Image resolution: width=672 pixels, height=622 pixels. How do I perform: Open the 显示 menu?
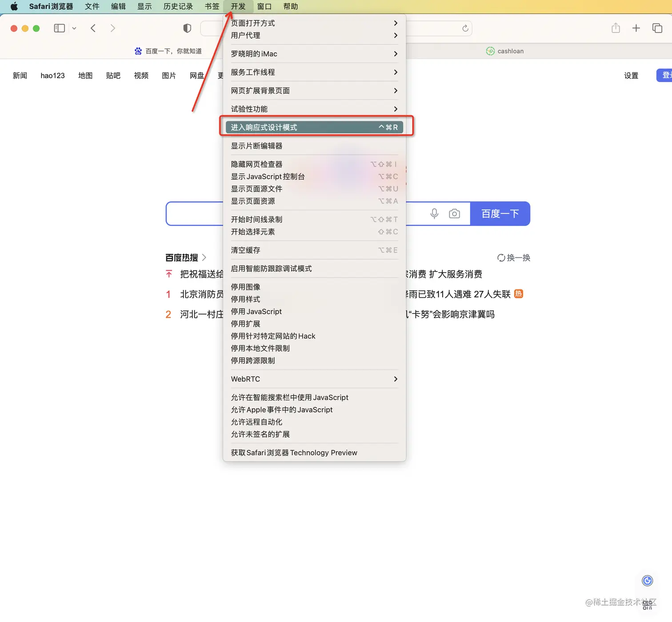(144, 6)
